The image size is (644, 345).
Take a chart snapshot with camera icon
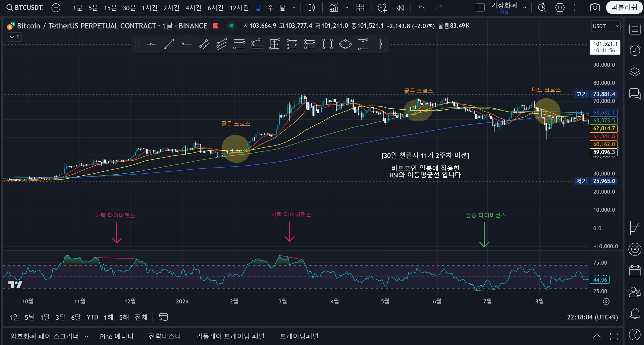click(595, 7)
